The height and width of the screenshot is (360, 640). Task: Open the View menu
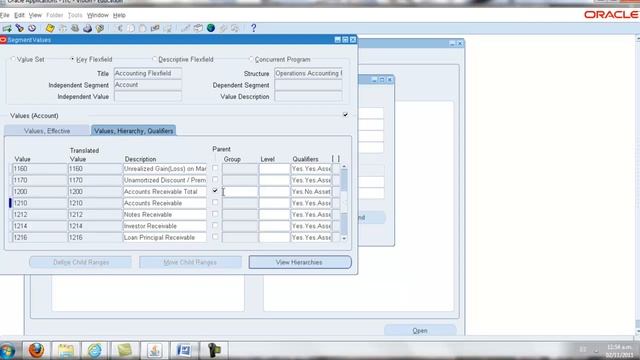(x=35, y=15)
